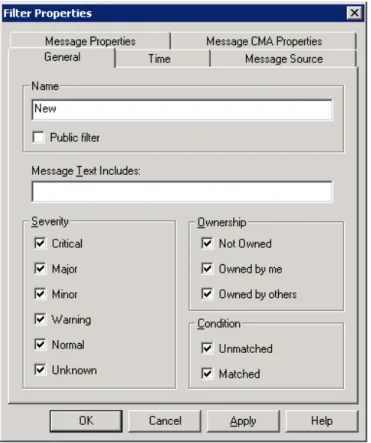Open the Message Source tab
Image resolution: width=371 pixels, height=443 pixels.
[284, 59]
